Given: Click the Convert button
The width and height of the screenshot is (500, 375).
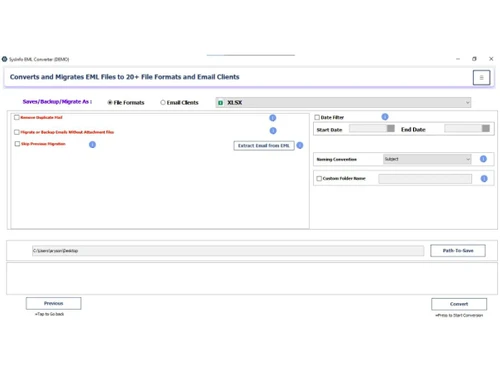Looking at the screenshot, I should [x=459, y=304].
